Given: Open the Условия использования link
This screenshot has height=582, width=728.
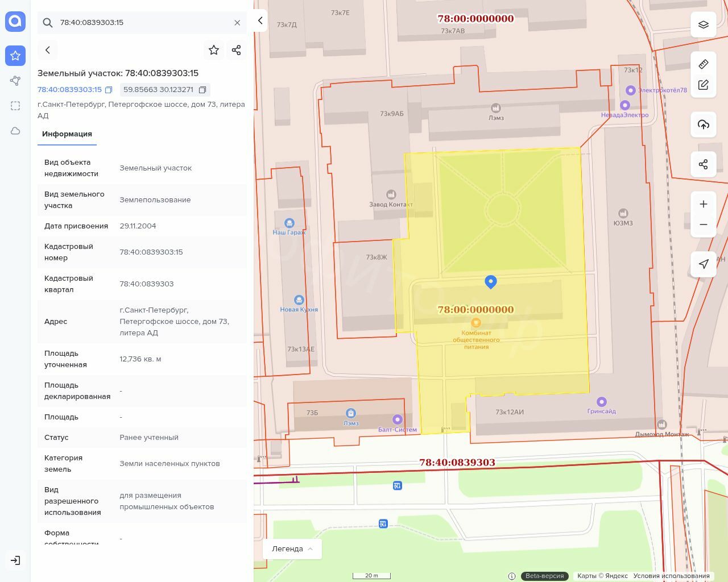Looking at the screenshot, I should (x=671, y=576).
